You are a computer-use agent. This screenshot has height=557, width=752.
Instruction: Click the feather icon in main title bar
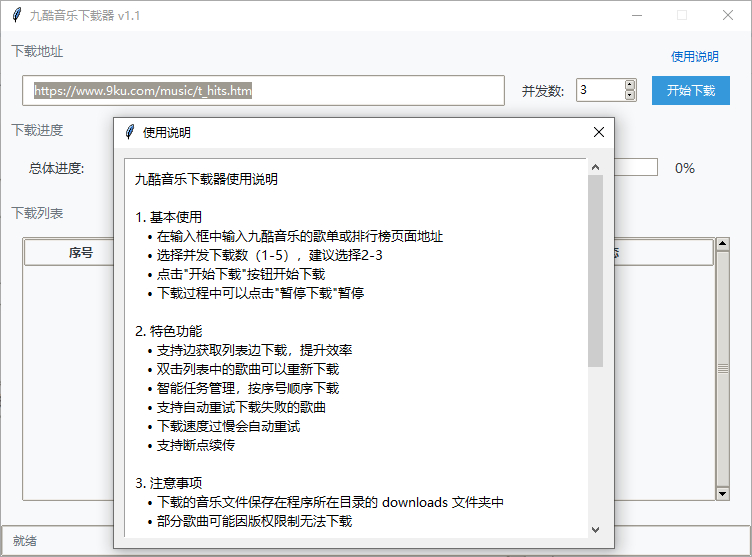pos(16,15)
